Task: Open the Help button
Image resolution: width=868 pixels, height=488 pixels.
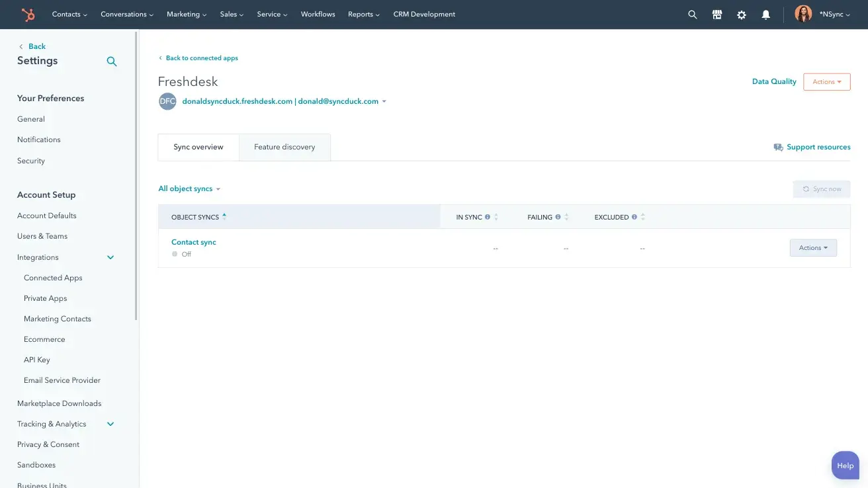Action: (845, 465)
